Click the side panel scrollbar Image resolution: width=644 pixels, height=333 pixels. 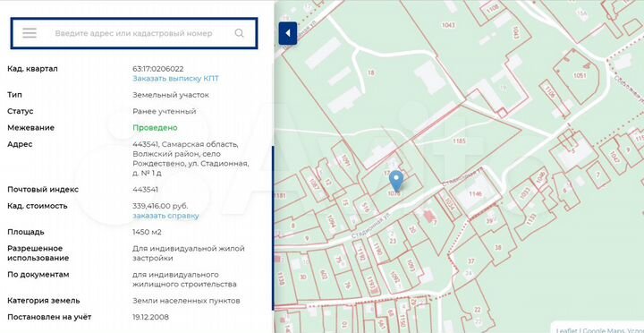[273, 228]
